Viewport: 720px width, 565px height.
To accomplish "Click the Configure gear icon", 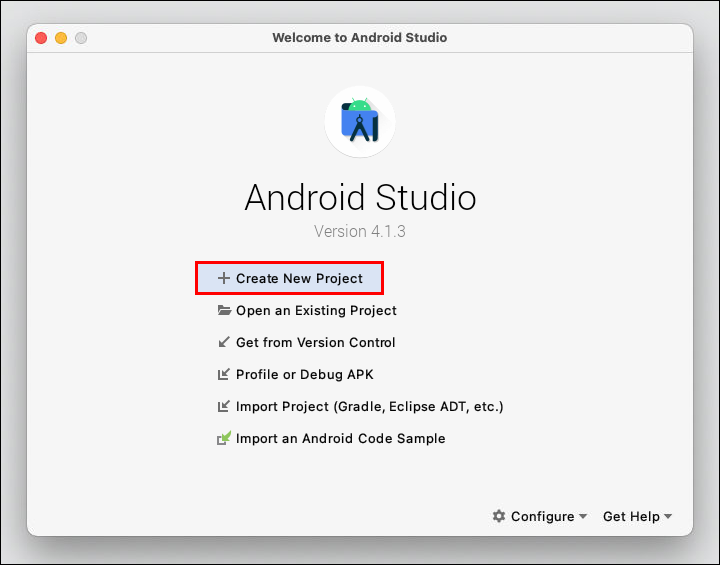I will 499,516.
